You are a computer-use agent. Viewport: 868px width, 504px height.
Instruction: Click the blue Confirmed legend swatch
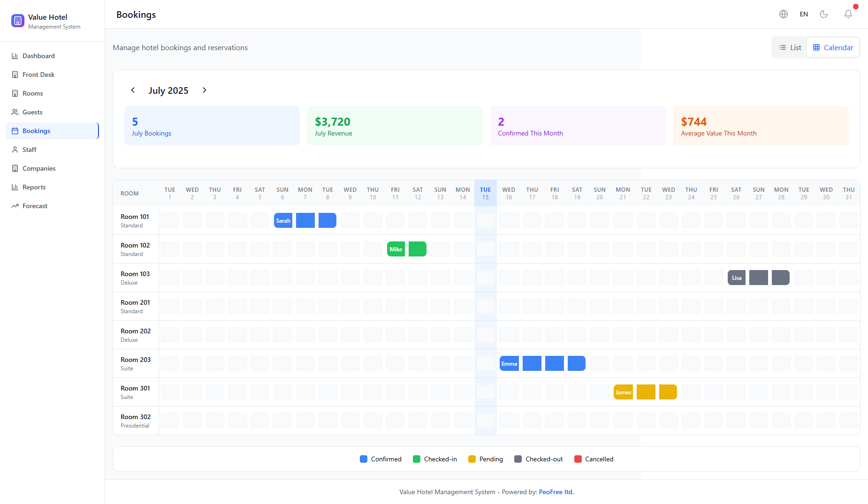(364, 459)
